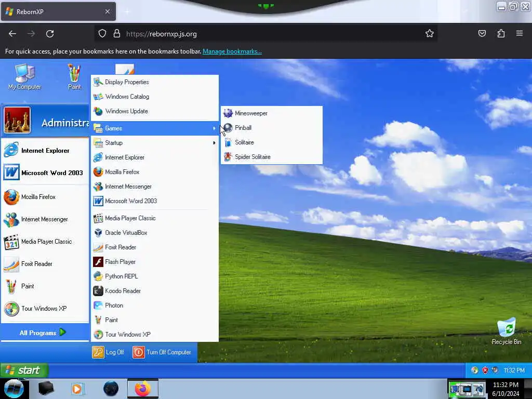The height and width of the screenshot is (399, 532).
Task: Select the RebornXP browser tab
Action: tap(58, 11)
